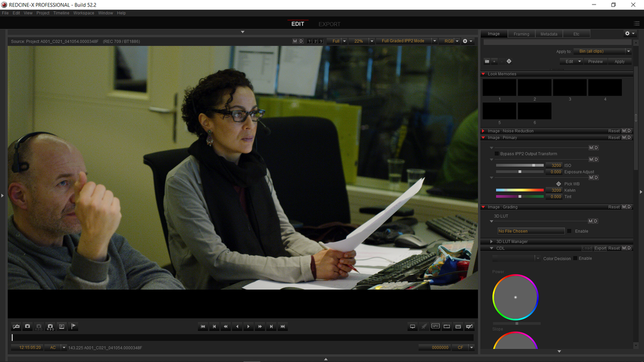Collapse the Image : Primary section

click(484, 138)
